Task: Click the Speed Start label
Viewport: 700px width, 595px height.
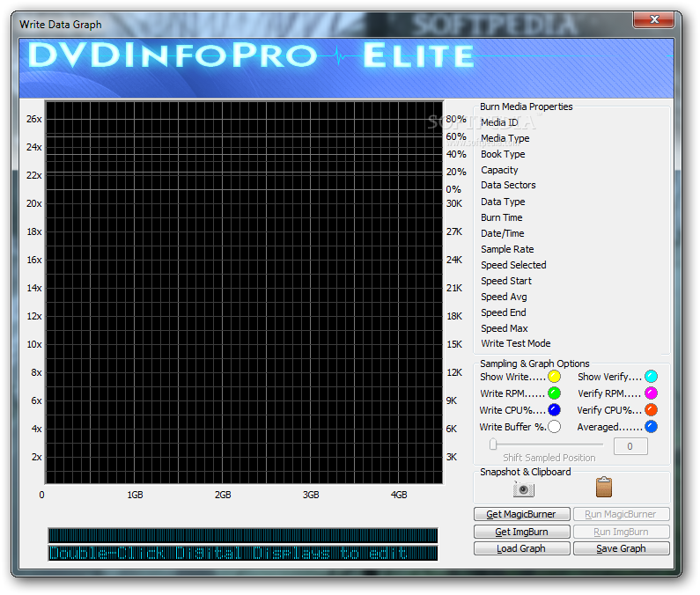Action: click(506, 281)
